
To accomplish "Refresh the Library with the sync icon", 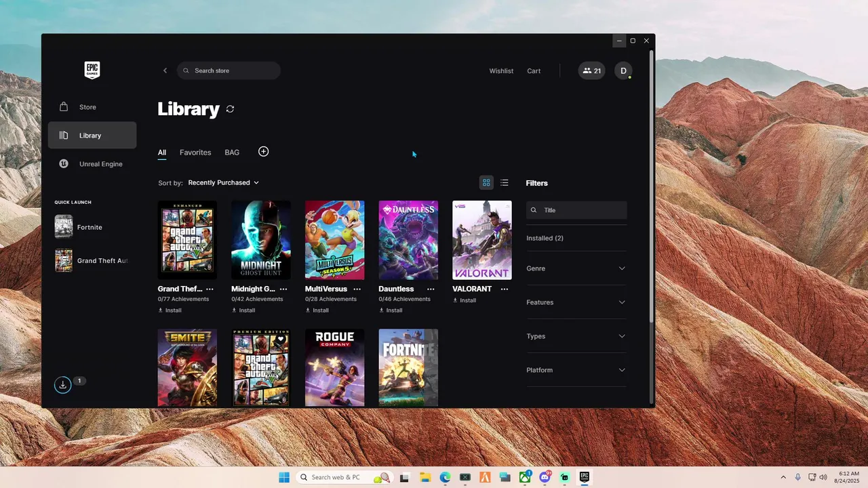I will tap(230, 109).
